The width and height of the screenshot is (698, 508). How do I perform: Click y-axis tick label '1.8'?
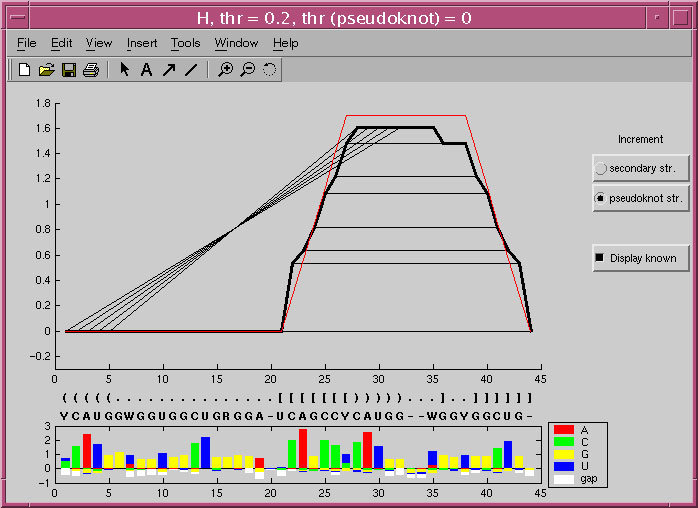43,103
